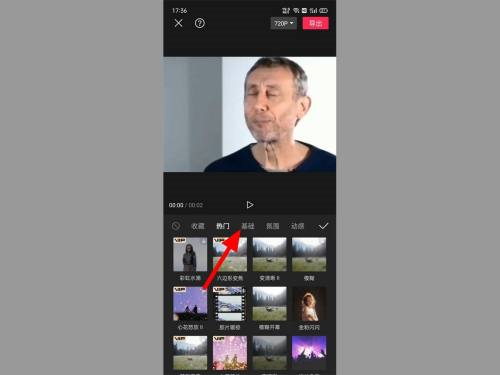This screenshot has height=375, width=500.
Task: Open the help question mark icon
Action: (x=200, y=23)
